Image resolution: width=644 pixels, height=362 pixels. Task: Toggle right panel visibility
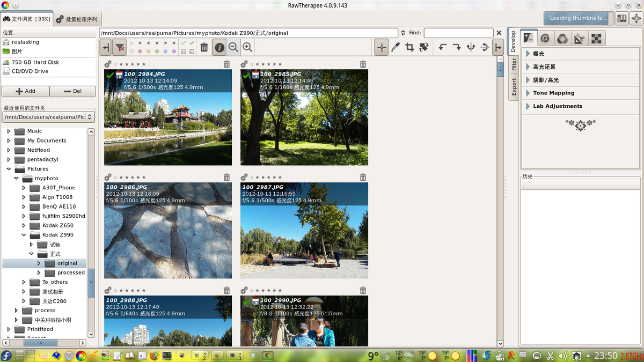pos(498,47)
